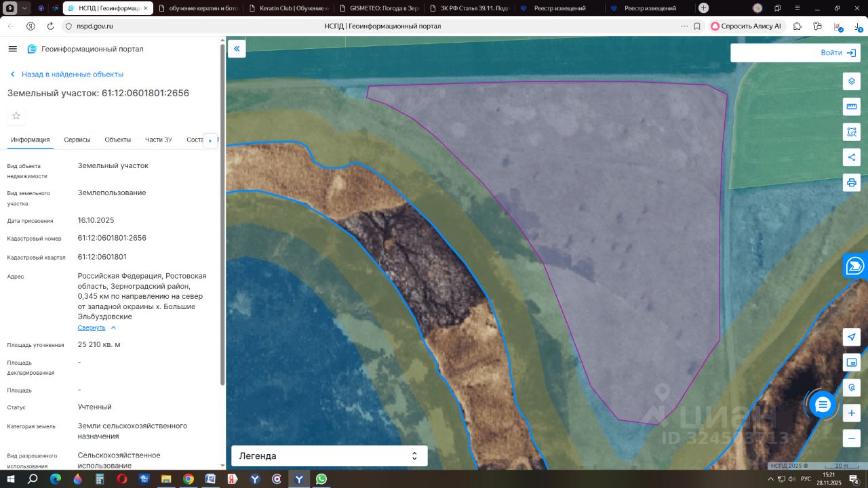Show hidden system tray icons
Screen dimensions: 868x488
[770, 479]
